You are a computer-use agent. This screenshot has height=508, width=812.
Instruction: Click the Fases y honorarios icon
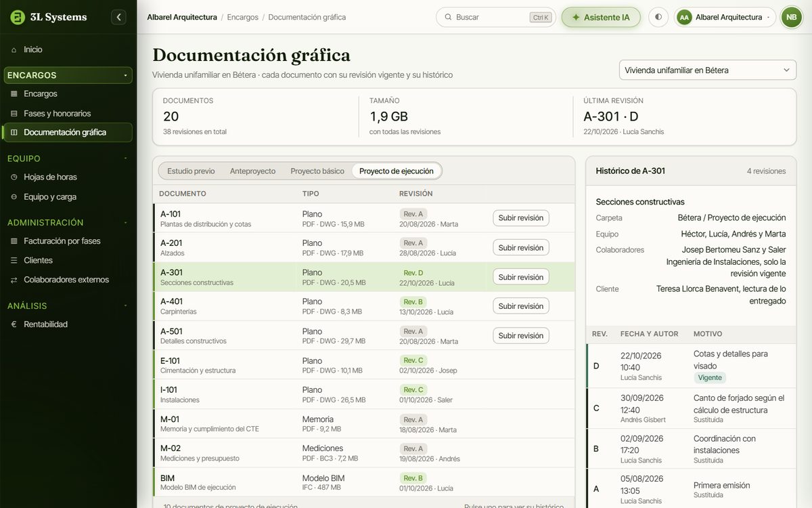[x=14, y=113]
